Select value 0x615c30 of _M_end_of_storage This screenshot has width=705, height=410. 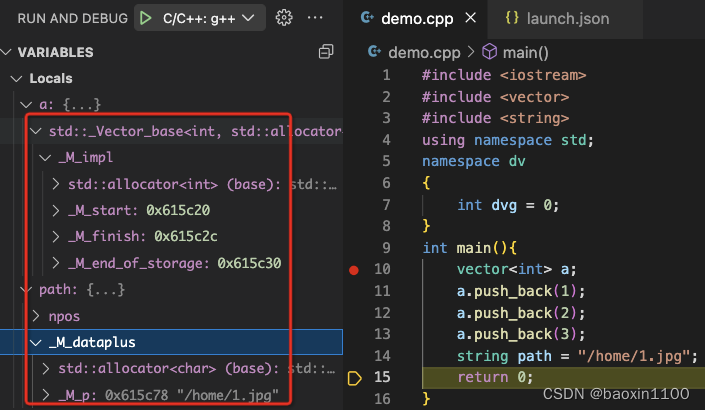[249, 263]
